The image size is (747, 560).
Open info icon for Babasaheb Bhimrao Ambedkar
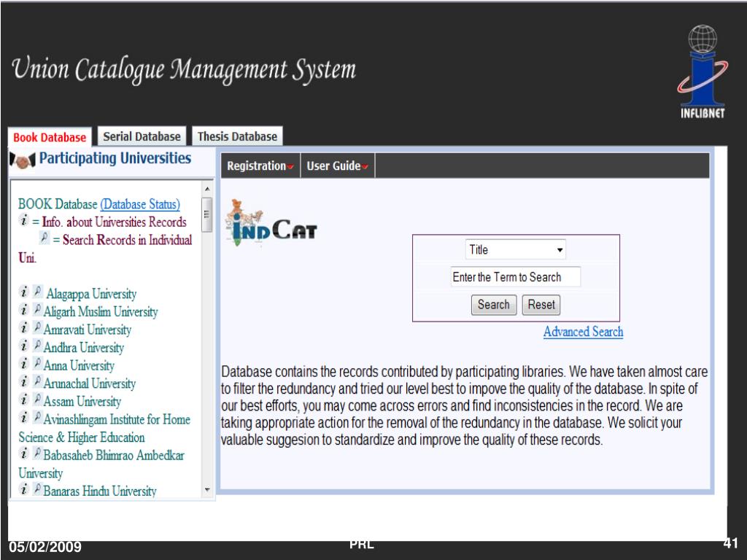point(24,454)
